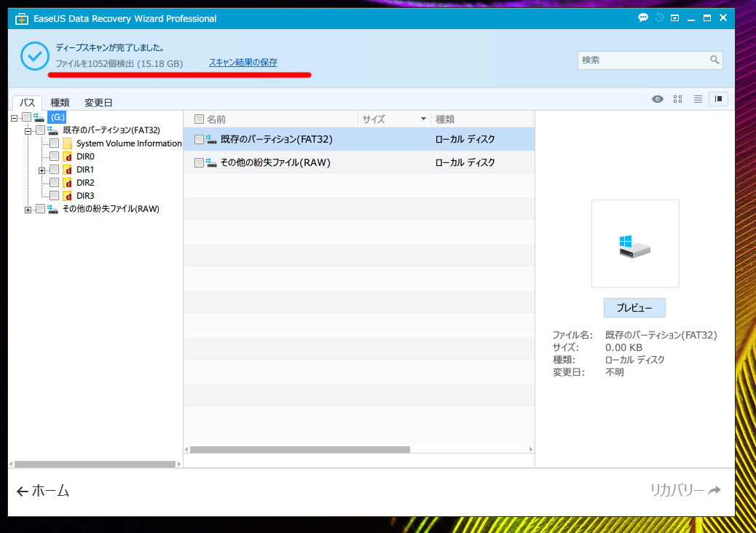Check the FAT32 partition checkbox in tree
The height and width of the screenshot is (533, 756).
(x=41, y=130)
